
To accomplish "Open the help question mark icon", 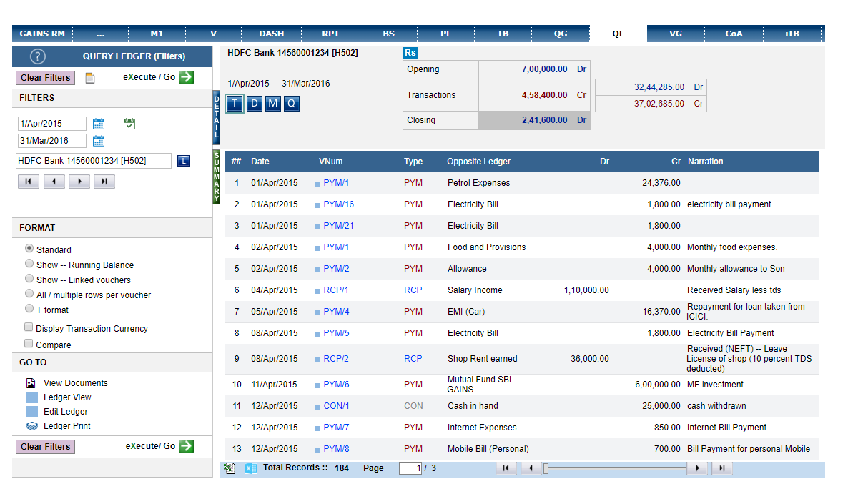I will coord(38,56).
